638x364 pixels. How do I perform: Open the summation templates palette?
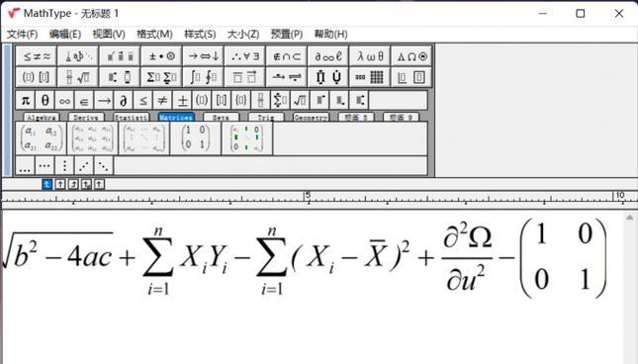click(x=161, y=77)
